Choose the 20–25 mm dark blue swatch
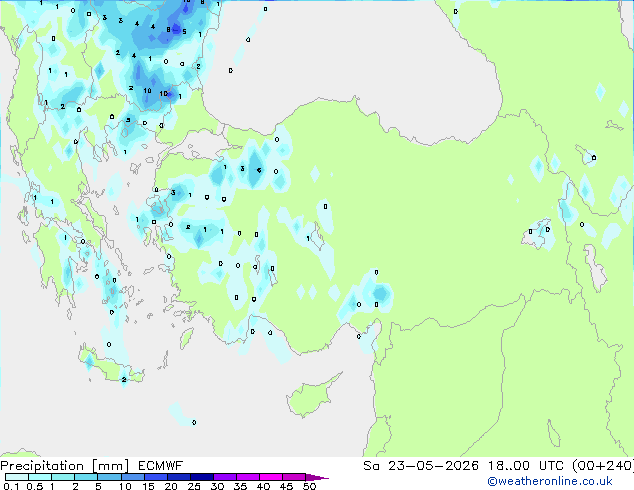Image resolution: width=634 pixels, height=490 pixels. [x=179, y=477]
